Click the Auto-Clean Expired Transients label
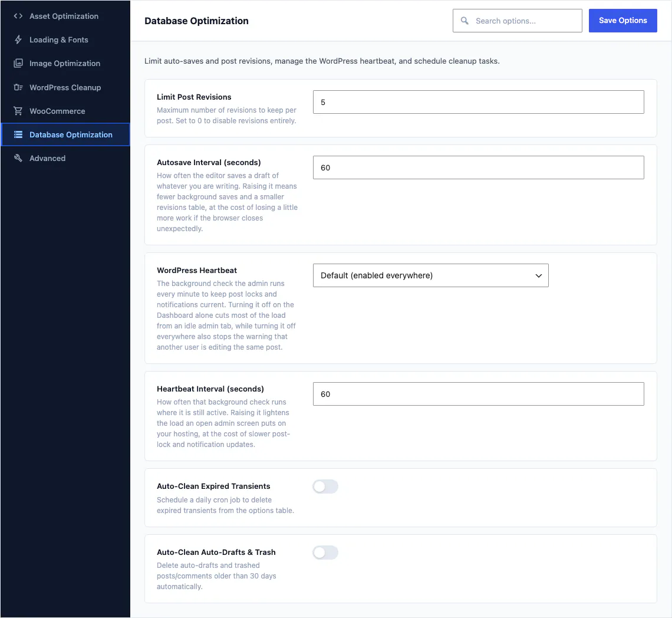Image resolution: width=672 pixels, height=618 pixels. point(213,486)
